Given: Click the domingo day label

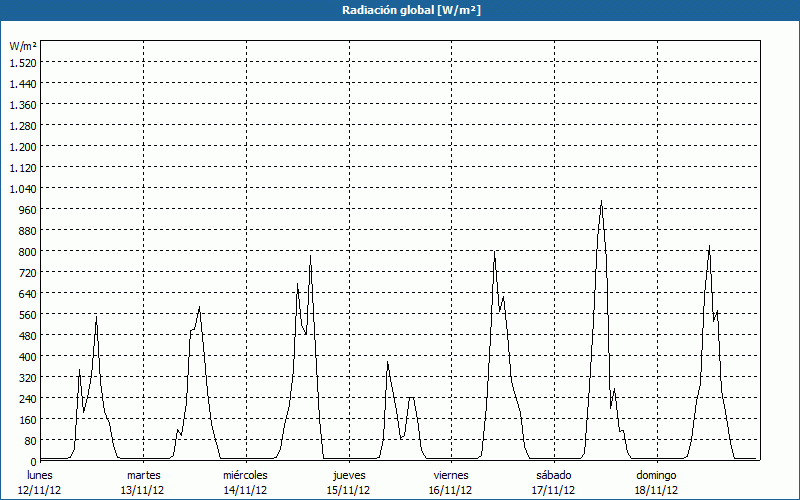Looking at the screenshot, I should click(x=656, y=475).
